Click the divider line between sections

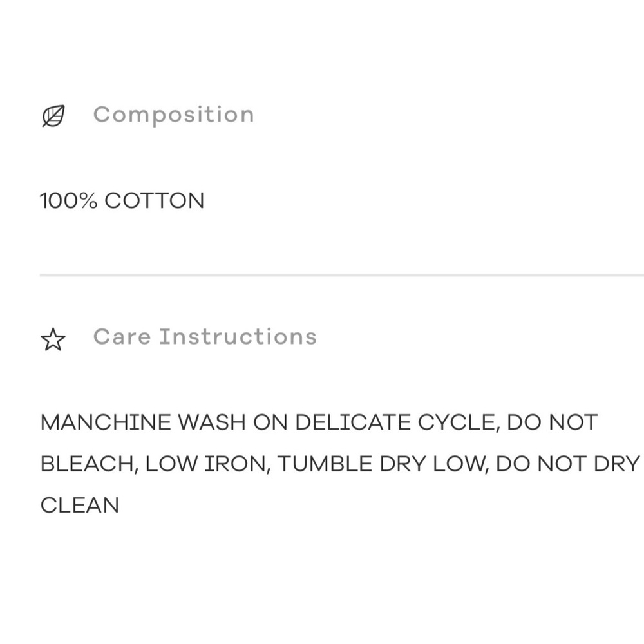pos(341,275)
